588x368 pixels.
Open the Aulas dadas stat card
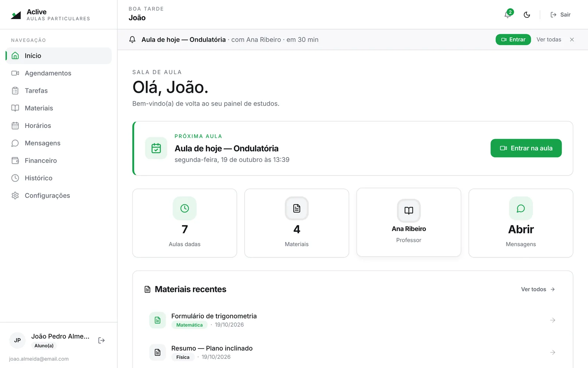point(184,223)
